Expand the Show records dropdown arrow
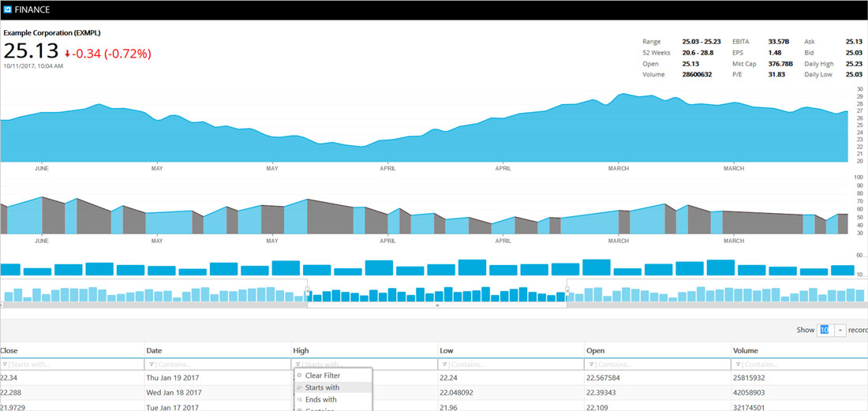This screenshot has height=411, width=868. [x=840, y=330]
